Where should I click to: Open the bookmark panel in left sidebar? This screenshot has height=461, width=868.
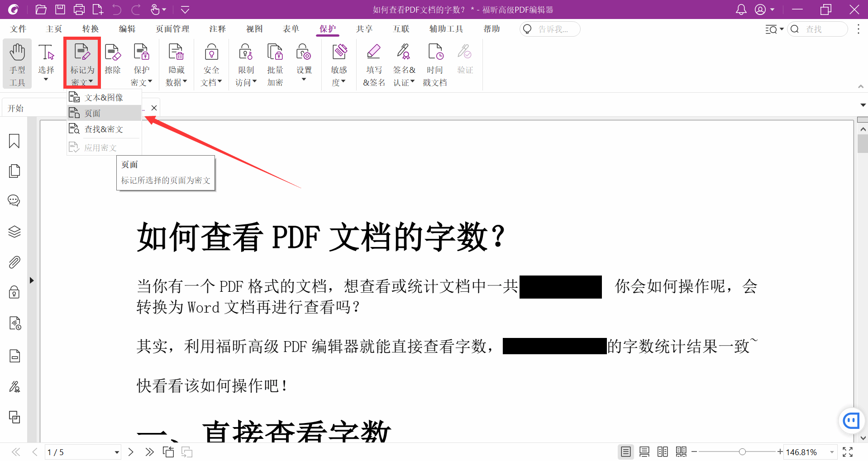click(x=14, y=141)
